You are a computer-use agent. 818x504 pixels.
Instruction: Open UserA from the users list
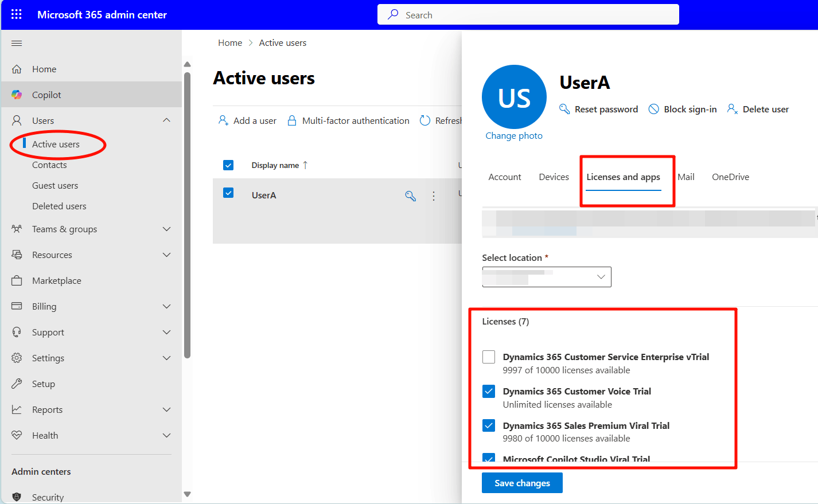(264, 196)
